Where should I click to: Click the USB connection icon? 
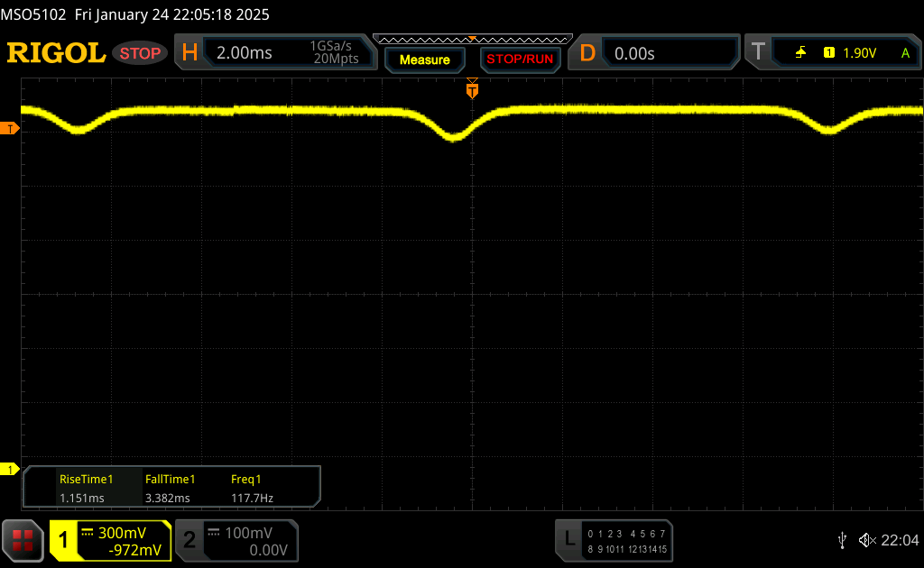tap(843, 540)
